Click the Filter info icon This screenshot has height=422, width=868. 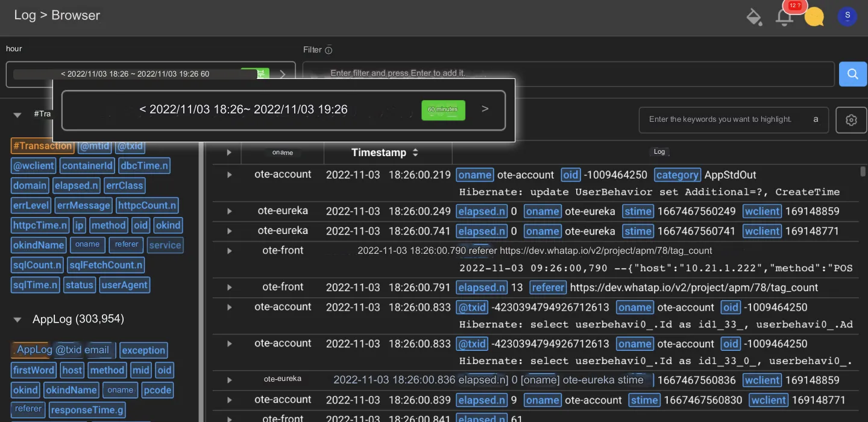coord(329,51)
